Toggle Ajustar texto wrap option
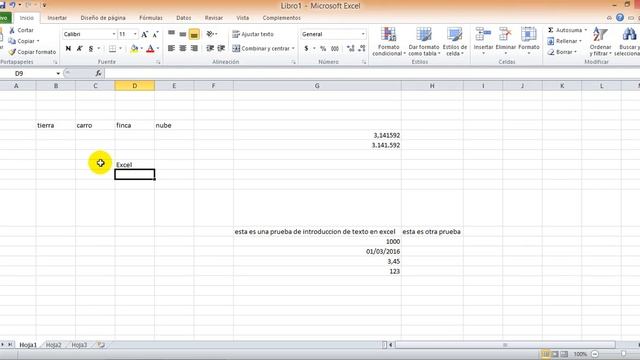Viewport: 640px width, 360px height. 253,34
